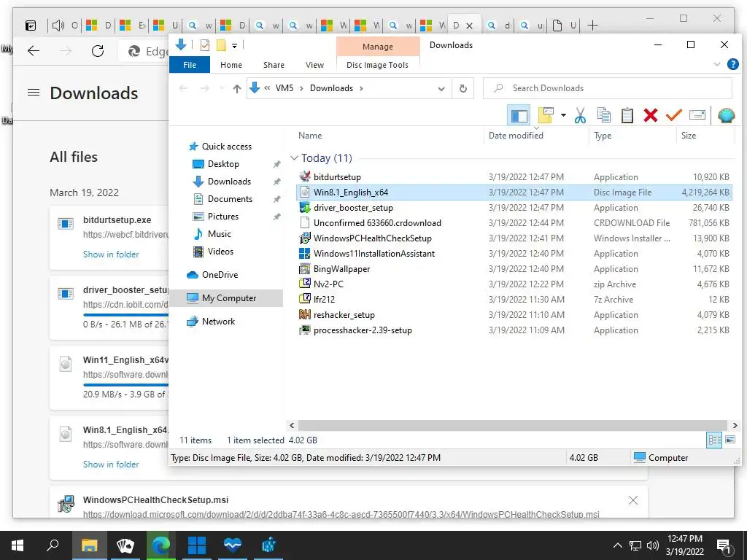Click Show in folder under Win8.1_English_x64 in Edge

click(111, 464)
